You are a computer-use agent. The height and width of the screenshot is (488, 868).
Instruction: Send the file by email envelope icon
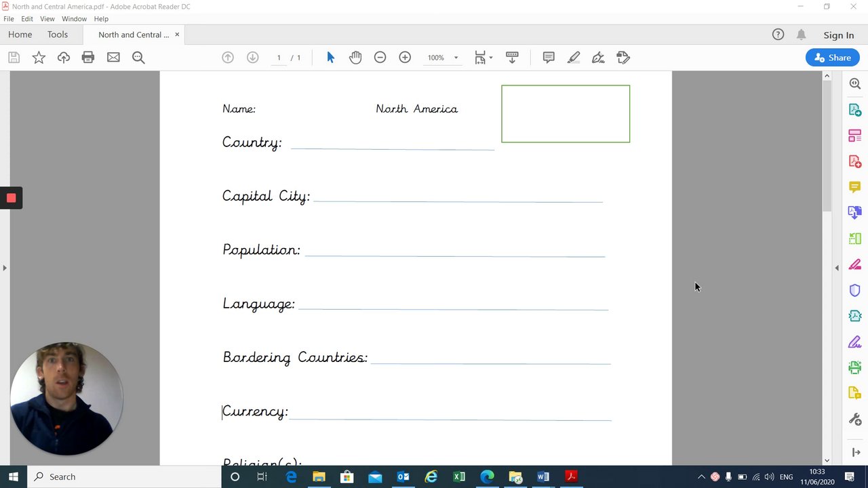pos(113,58)
